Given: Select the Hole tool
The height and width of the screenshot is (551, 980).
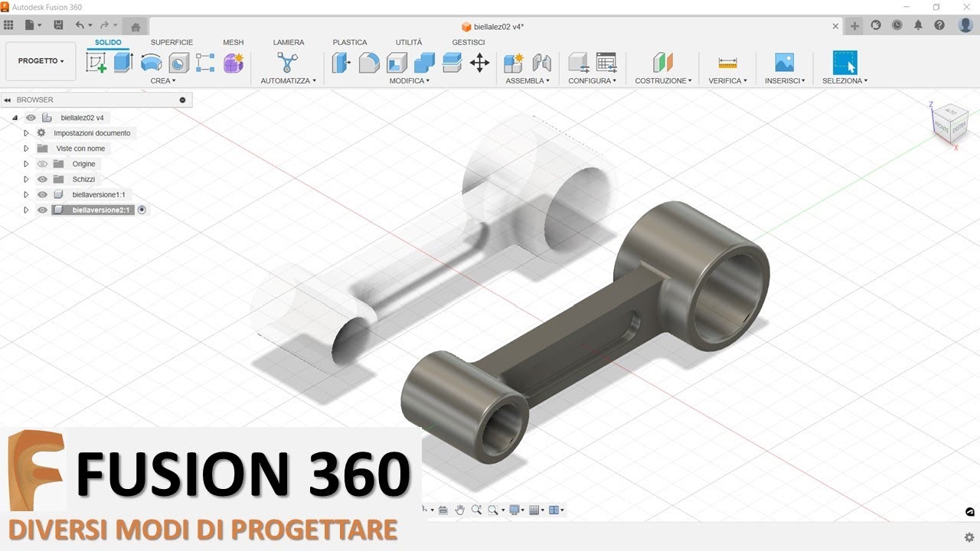Looking at the screenshot, I should coord(178,63).
